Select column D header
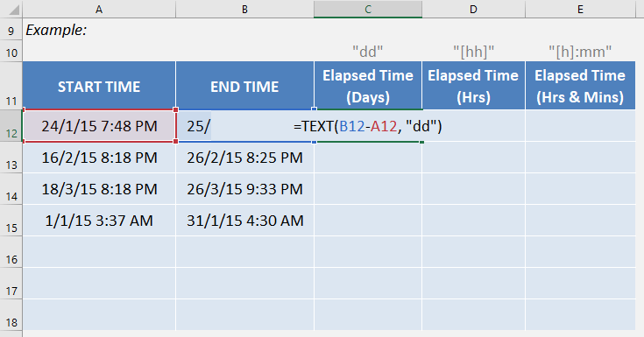644x337 pixels. (473, 9)
